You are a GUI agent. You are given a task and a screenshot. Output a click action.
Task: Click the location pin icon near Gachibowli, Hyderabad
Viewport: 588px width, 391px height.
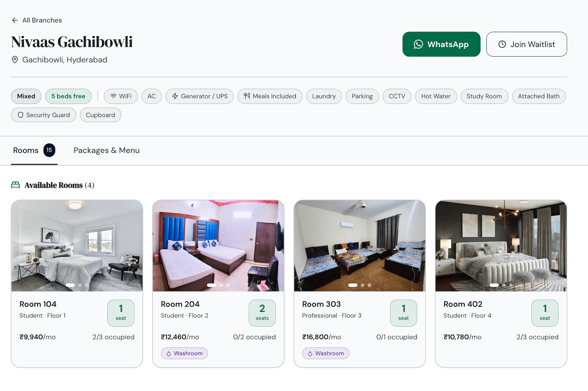pyautogui.click(x=15, y=60)
